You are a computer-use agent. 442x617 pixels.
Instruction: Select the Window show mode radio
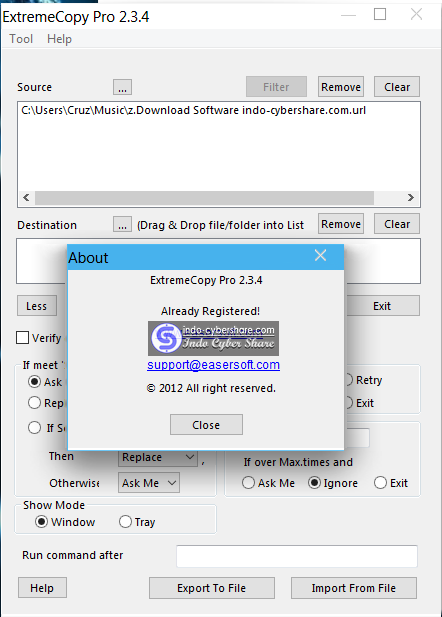pos(41,522)
